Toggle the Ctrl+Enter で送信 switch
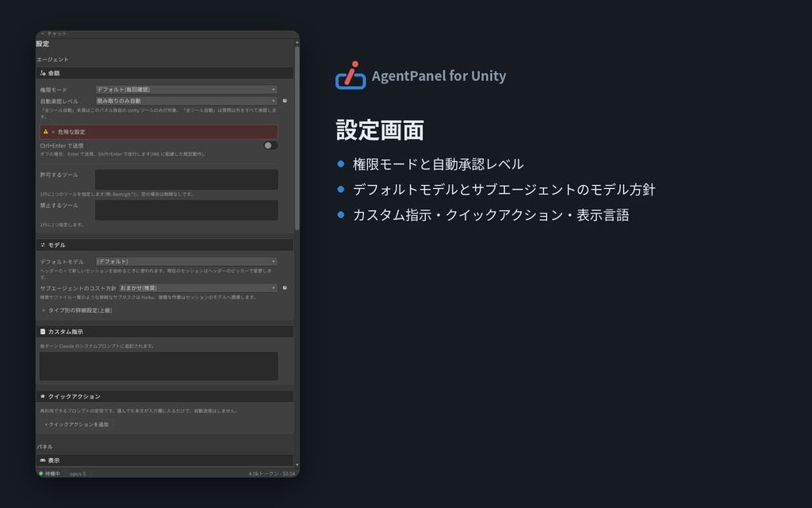 (270, 146)
